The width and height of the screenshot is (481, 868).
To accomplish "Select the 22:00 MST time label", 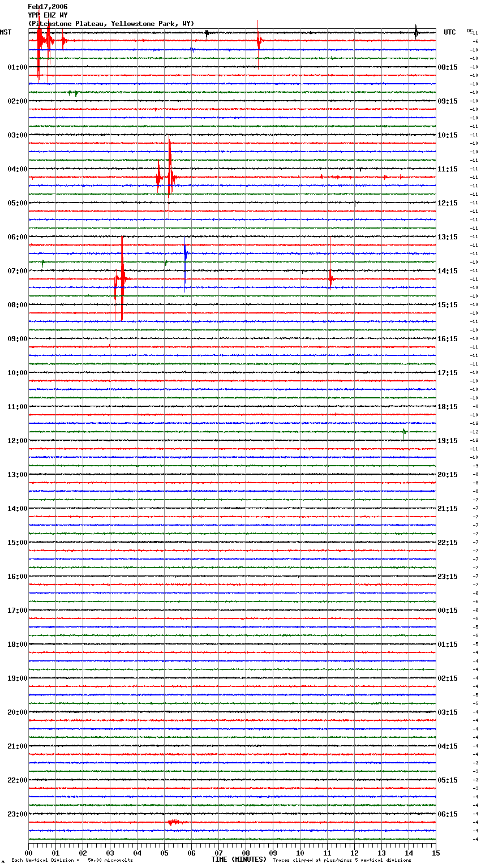I will pyautogui.click(x=17, y=780).
